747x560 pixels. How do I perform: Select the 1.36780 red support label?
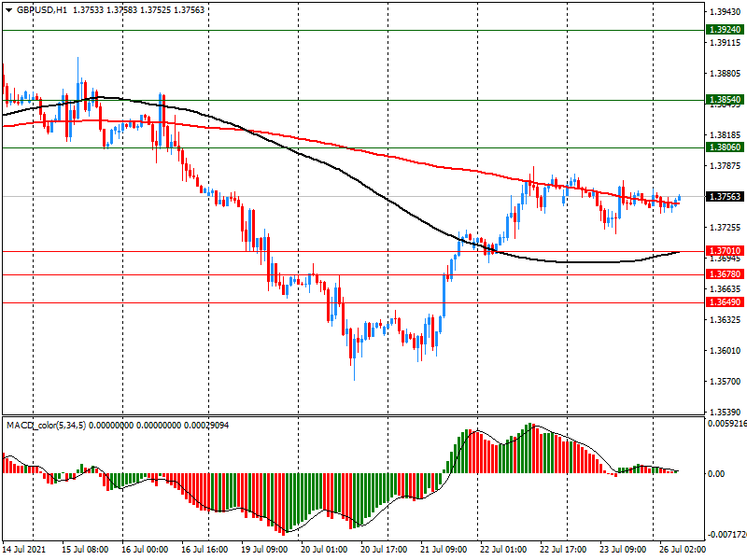[x=725, y=274]
